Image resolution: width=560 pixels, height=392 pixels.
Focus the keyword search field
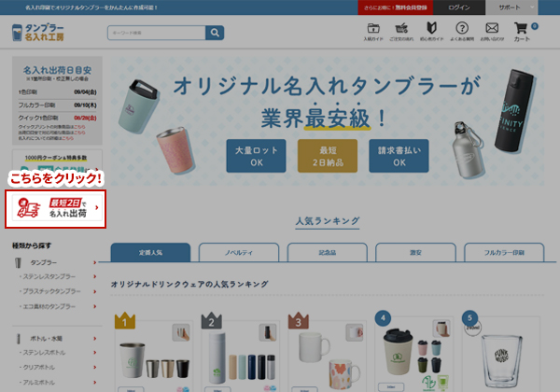[x=157, y=33]
